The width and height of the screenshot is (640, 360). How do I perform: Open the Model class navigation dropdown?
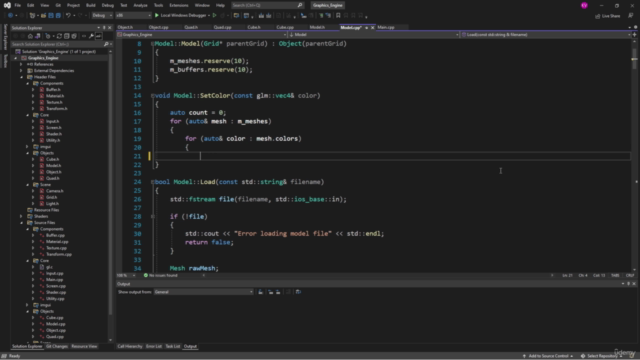point(374,35)
